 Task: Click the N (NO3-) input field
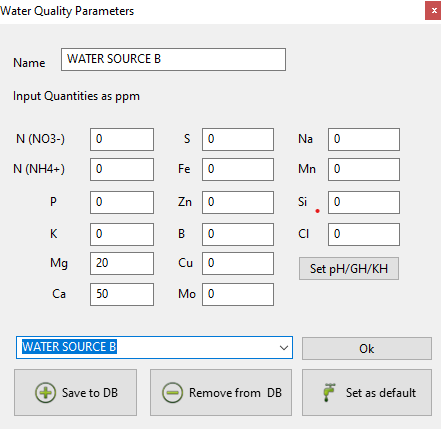(x=122, y=139)
